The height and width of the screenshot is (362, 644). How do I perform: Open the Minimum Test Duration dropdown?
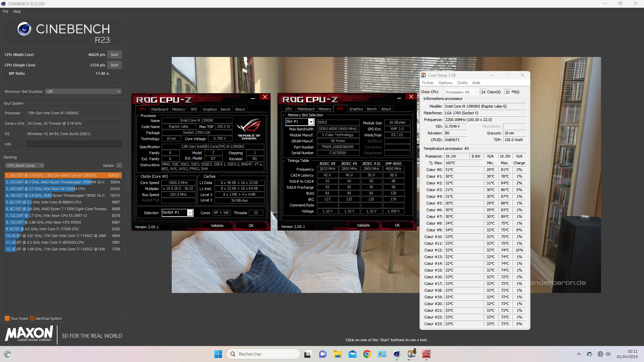[x=83, y=92]
